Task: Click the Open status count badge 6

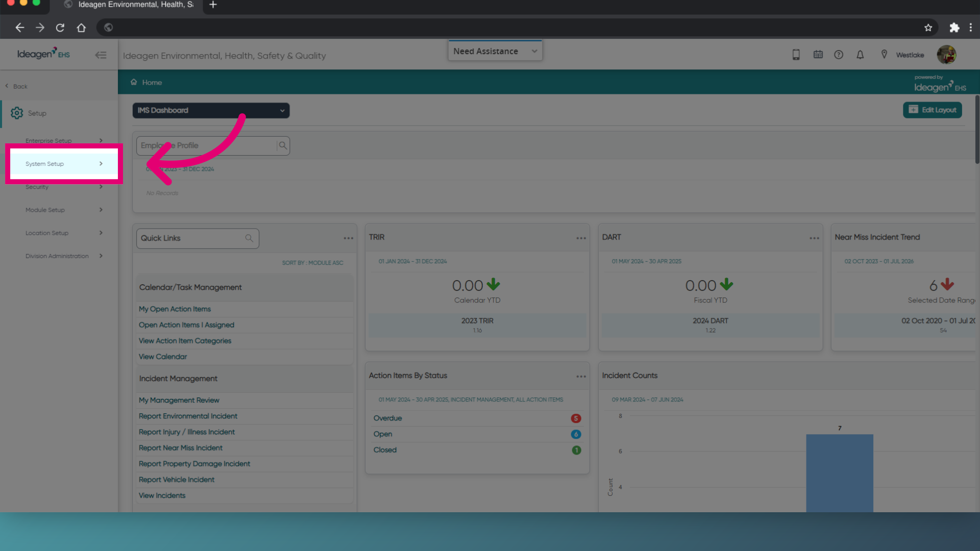Action: coord(576,434)
